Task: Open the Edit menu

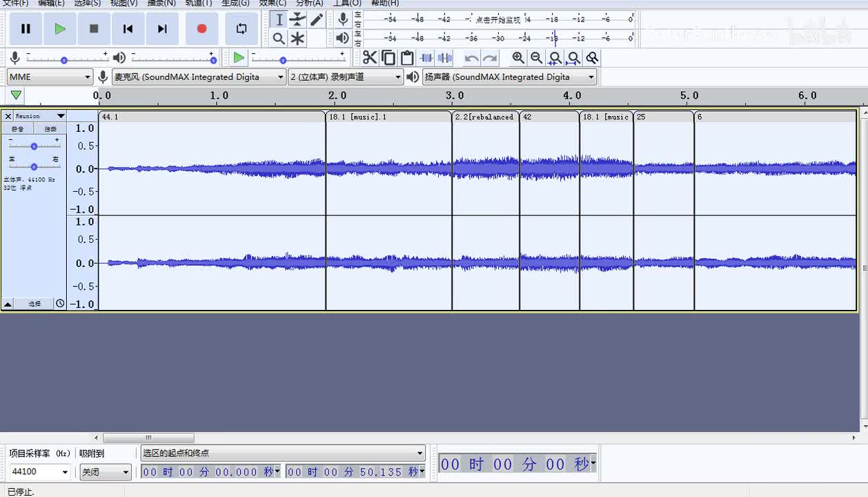Action: [x=51, y=3]
